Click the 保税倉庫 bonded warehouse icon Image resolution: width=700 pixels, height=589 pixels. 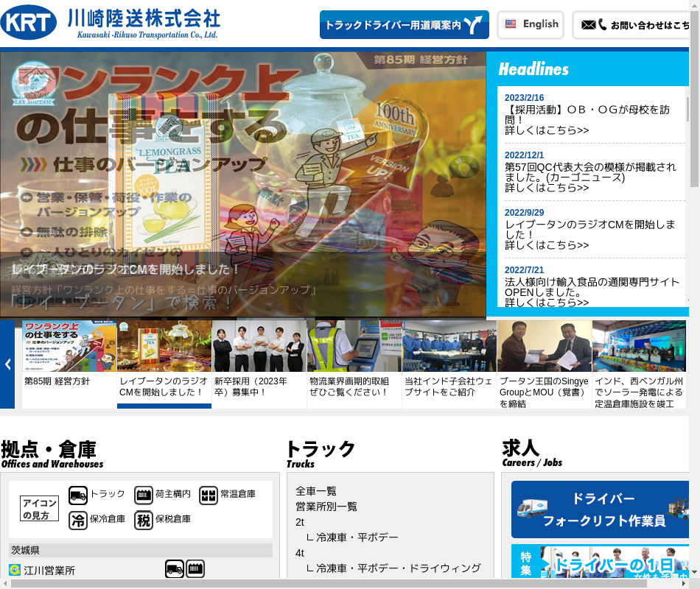[x=143, y=521]
